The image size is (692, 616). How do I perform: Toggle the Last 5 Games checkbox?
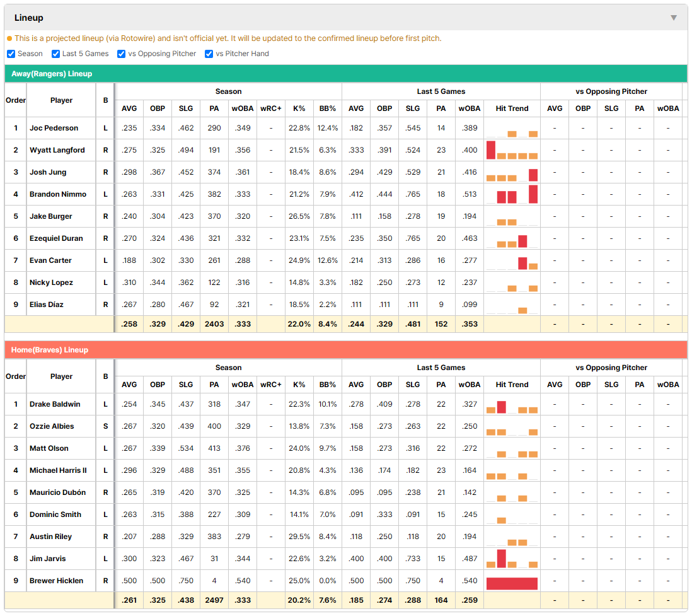click(55, 54)
